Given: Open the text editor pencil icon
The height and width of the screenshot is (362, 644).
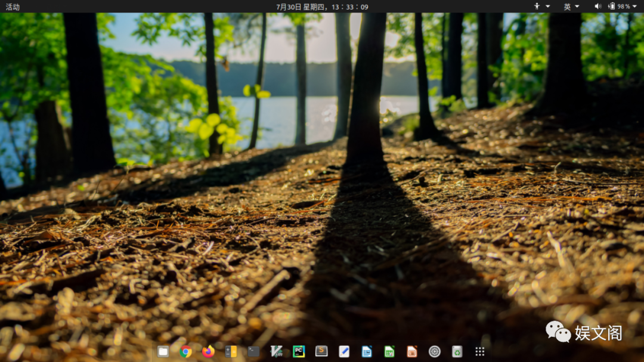Looking at the screenshot, I should coord(344,351).
